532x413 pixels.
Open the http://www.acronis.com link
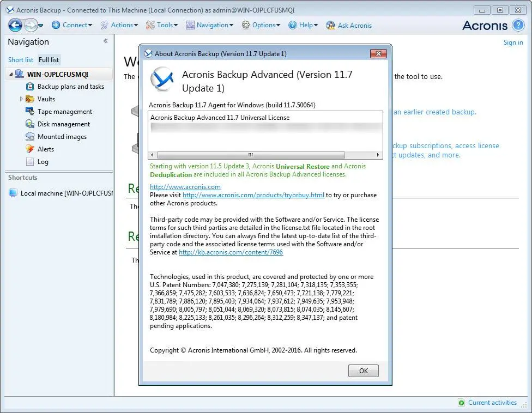point(185,187)
